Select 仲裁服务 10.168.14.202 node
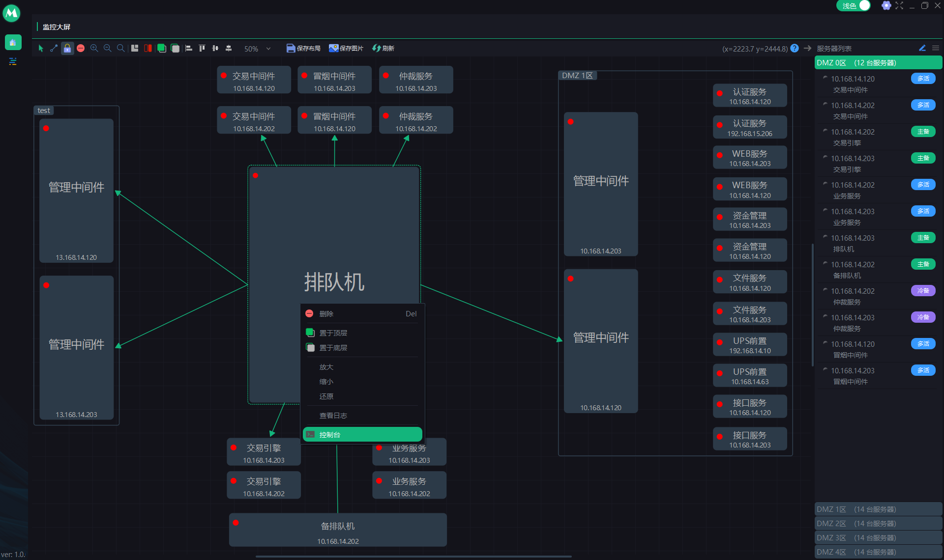Viewport: 944px width, 560px height. click(416, 120)
